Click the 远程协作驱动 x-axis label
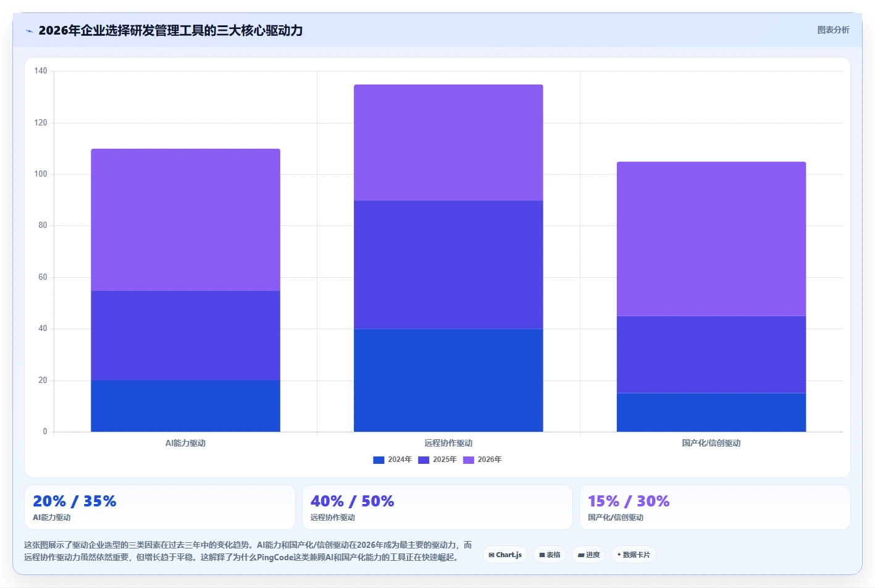This screenshot has height=588, width=875. (x=448, y=443)
